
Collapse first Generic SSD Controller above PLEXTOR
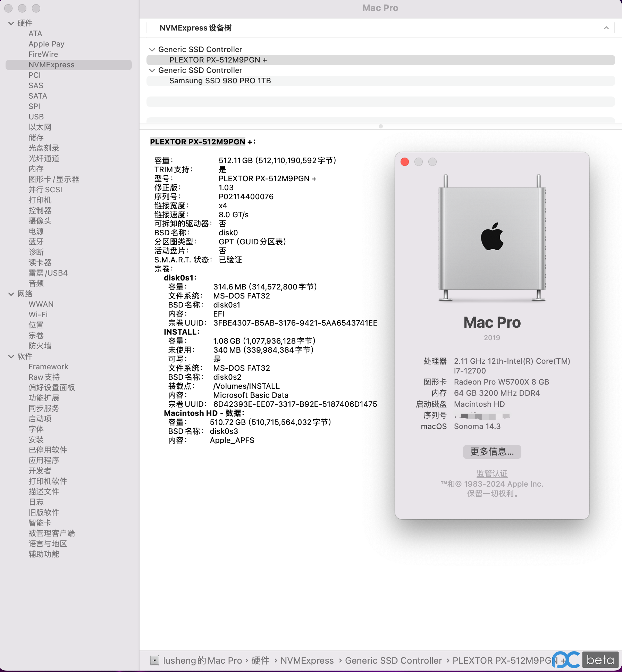click(x=152, y=50)
